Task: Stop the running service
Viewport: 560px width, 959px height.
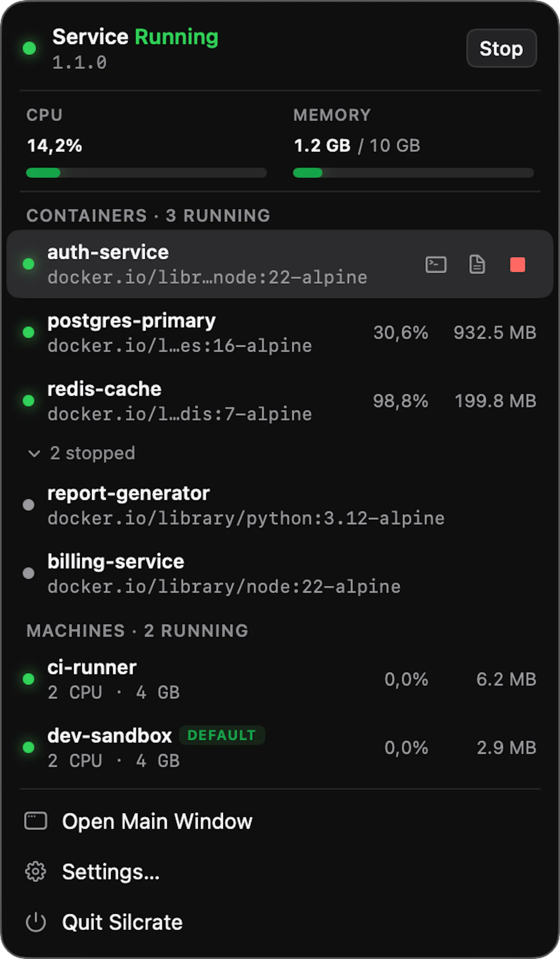Action: coord(502,48)
